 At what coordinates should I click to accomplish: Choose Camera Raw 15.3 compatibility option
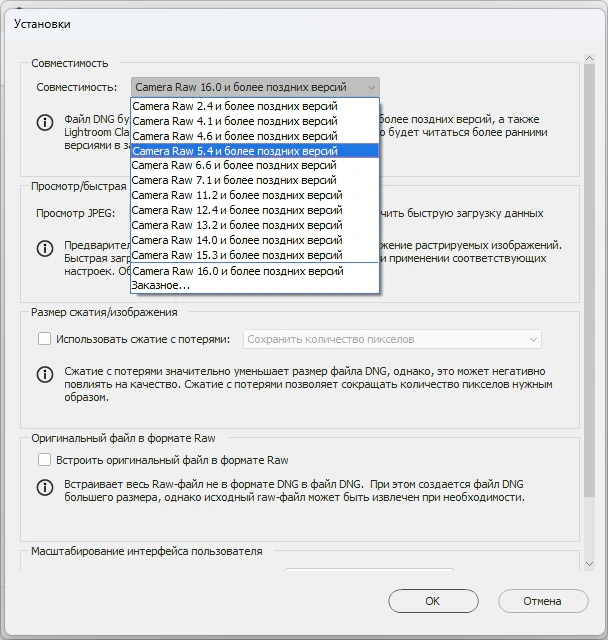255,255
